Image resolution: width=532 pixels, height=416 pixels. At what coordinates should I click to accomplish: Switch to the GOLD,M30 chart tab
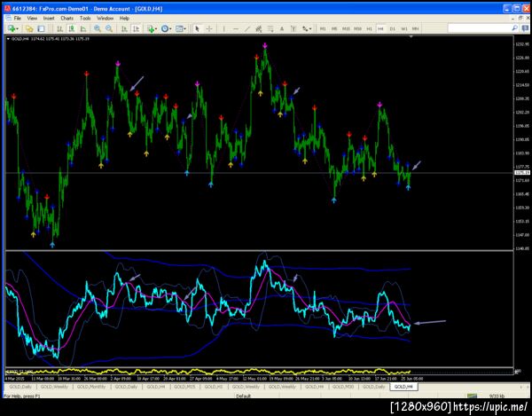343,387
